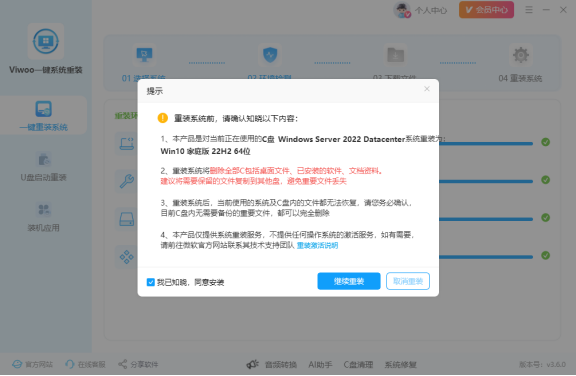This screenshot has height=376, width=576.
Task: Click the fourth progress bar
Action: 486,257
